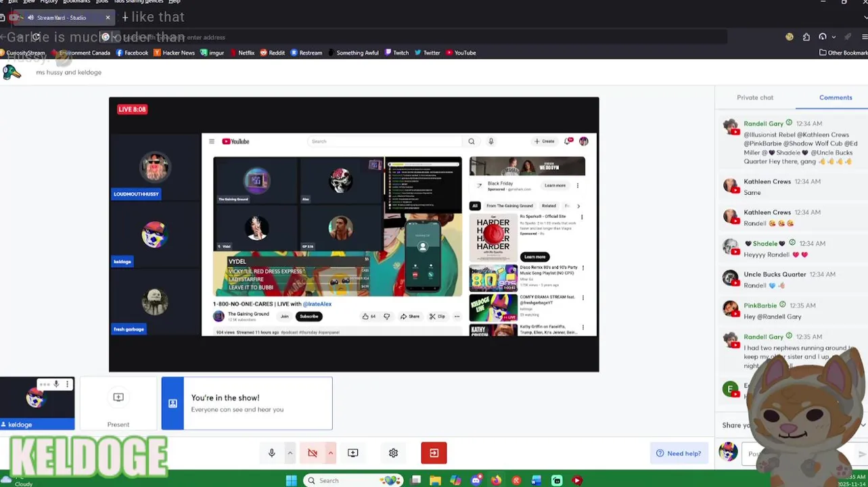Click the Present slot card

coord(118,404)
